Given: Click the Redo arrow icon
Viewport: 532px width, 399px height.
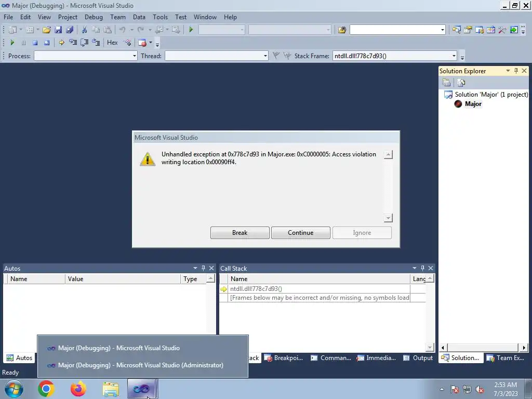Looking at the screenshot, I should pyautogui.click(x=140, y=30).
